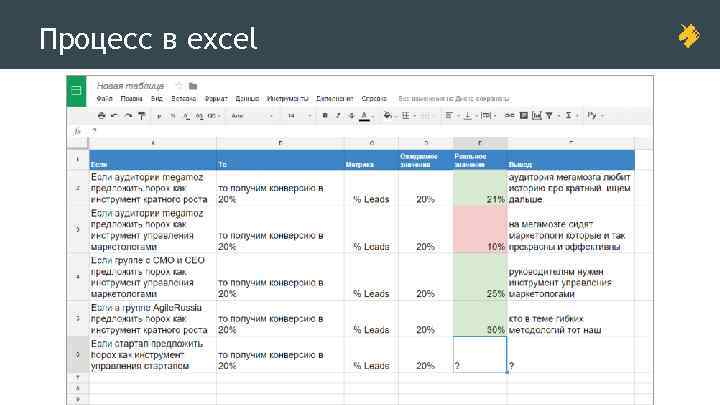Select the 'руководителям нужен инструмент' cell
The width and height of the screenshot is (720, 405).
pyautogui.click(x=571, y=277)
